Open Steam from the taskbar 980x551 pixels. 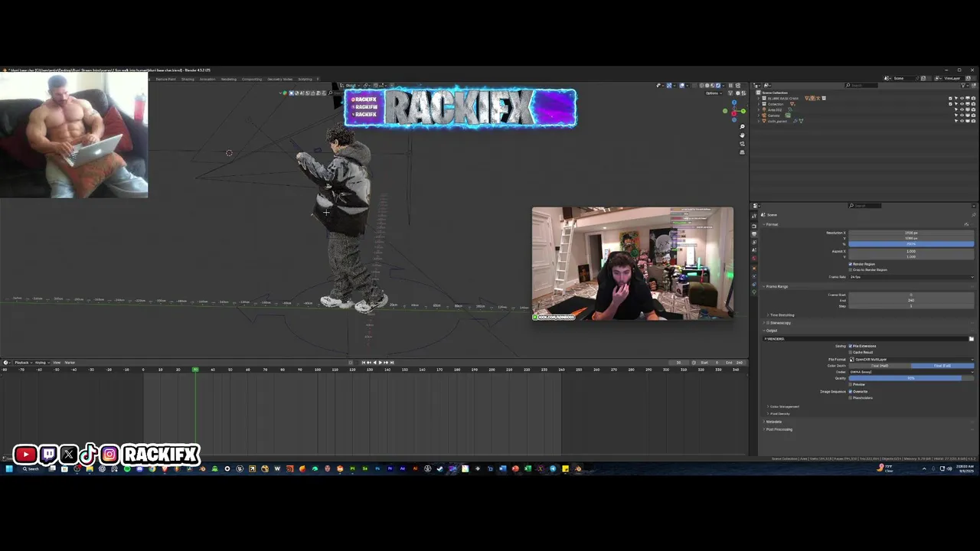click(439, 468)
